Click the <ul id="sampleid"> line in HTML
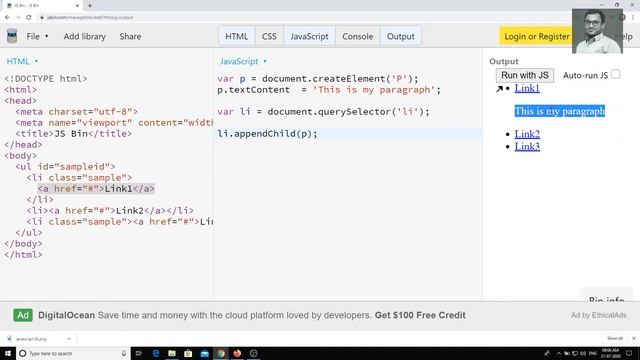 coord(65,167)
